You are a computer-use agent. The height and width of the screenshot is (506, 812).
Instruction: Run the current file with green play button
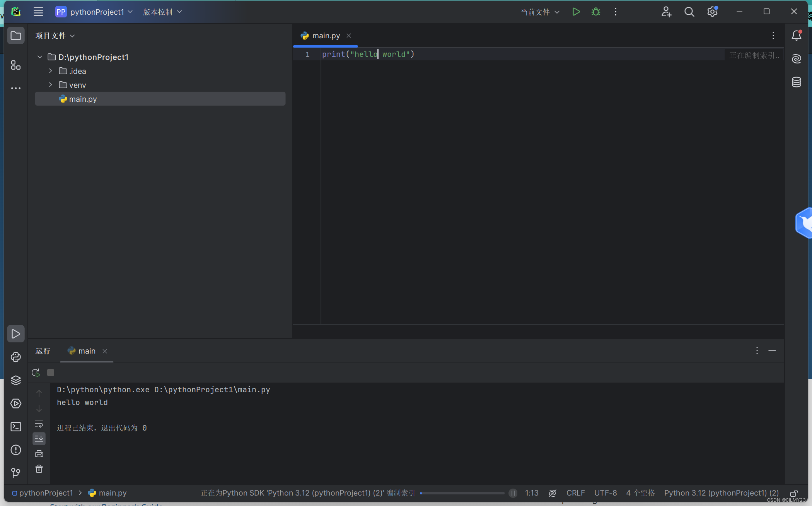[x=576, y=12]
